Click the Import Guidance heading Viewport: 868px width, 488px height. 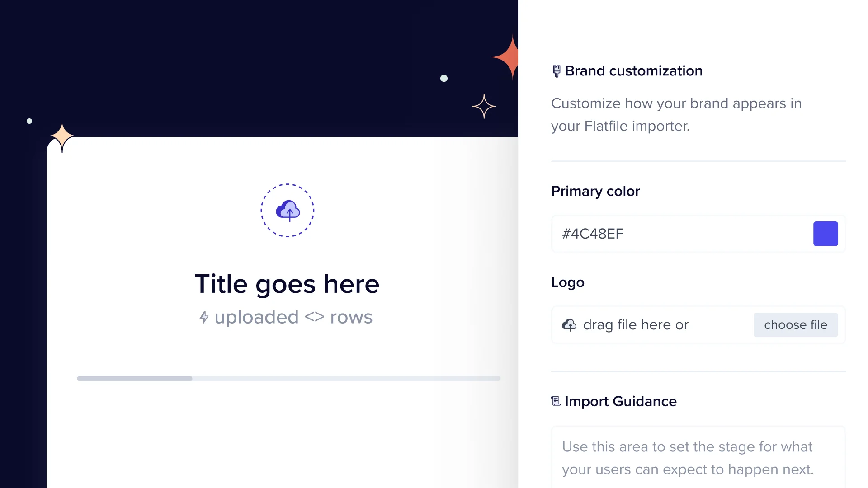[x=620, y=401]
